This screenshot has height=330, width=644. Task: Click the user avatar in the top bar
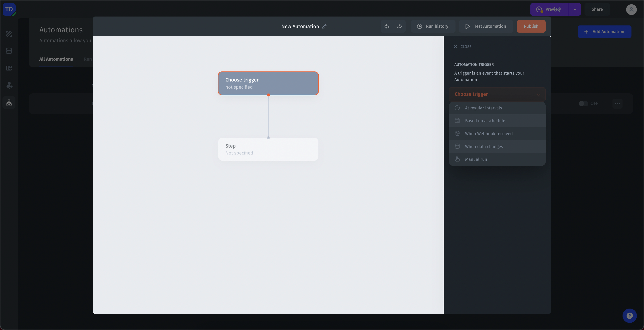(631, 9)
